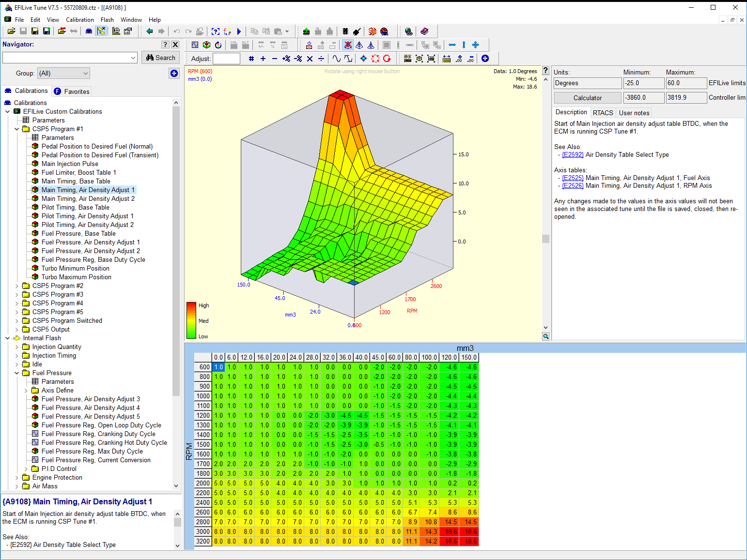Follow the {E2526} RPM Axis link
The height and width of the screenshot is (560, 747).
pyautogui.click(x=573, y=186)
